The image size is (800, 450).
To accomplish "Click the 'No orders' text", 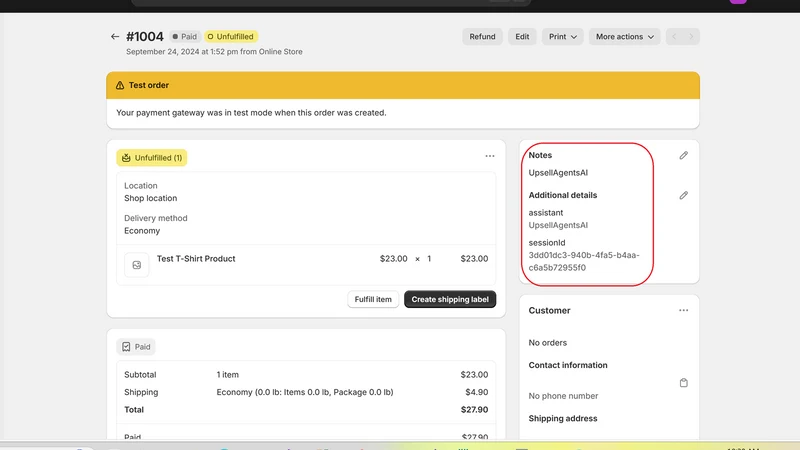I will pyautogui.click(x=547, y=343).
